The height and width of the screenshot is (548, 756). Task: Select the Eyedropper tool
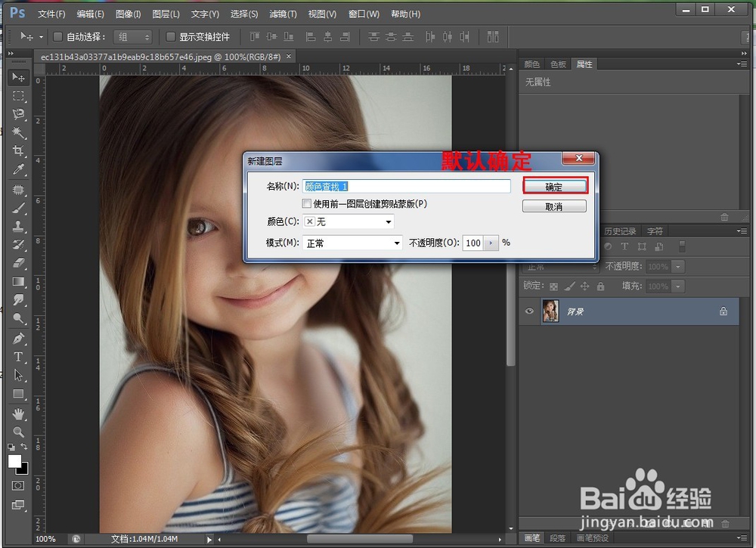point(18,169)
